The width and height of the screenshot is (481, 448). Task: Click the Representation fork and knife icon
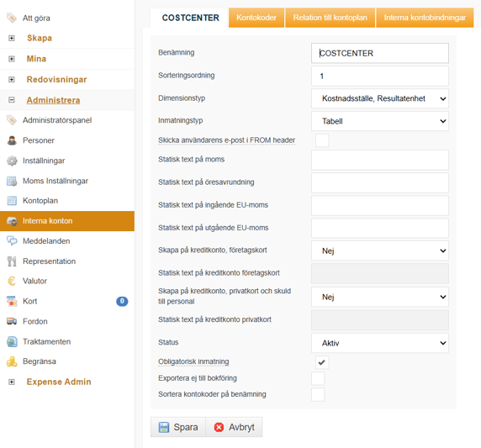pos(12,261)
